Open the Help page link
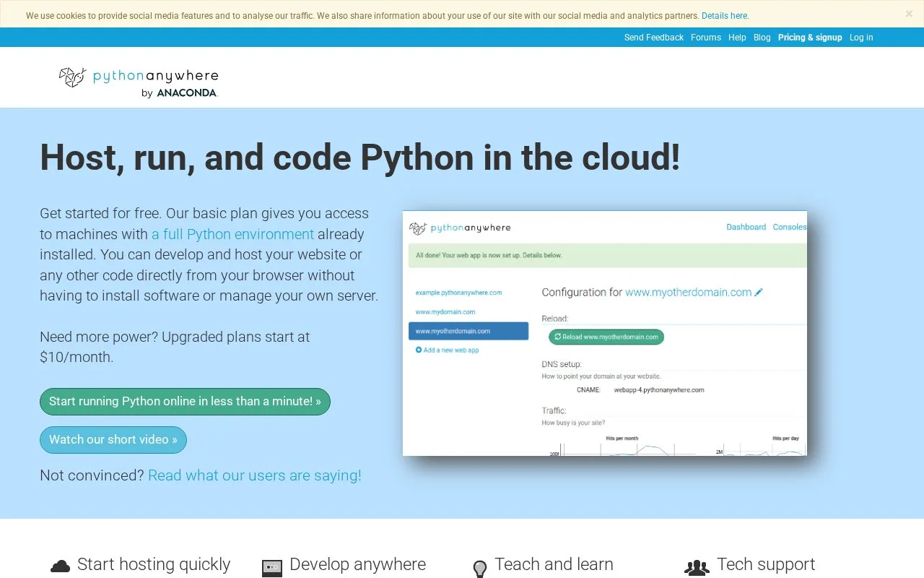Image resolution: width=924 pixels, height=578 pixels. pyautogui.click(x=737, y=38)
